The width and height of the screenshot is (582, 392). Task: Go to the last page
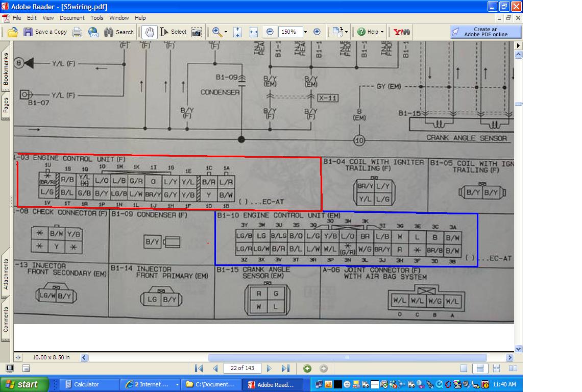coord(285,369)
